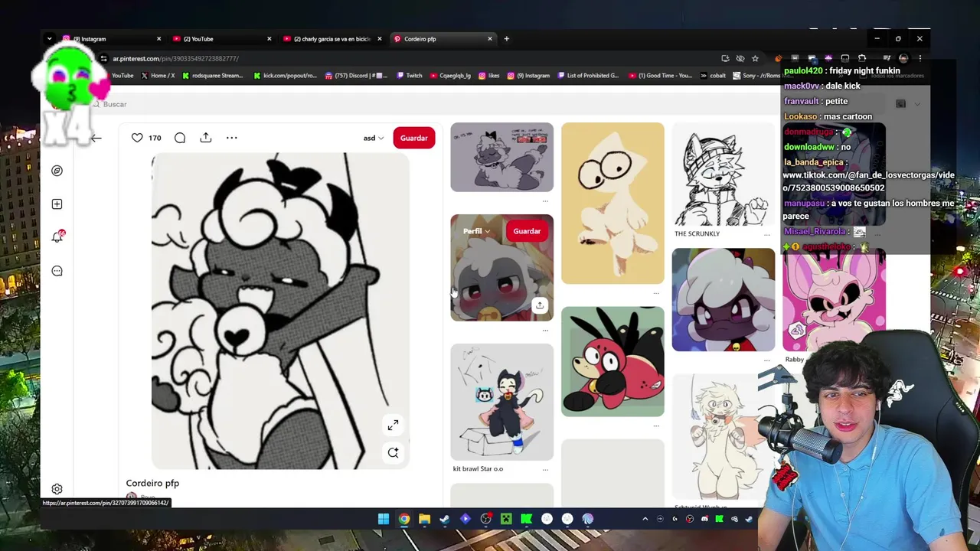The width and height of the screenshot is (980, 551).
Task: Open a new browser tab with the plus button
Action: [x=506, y=38]
